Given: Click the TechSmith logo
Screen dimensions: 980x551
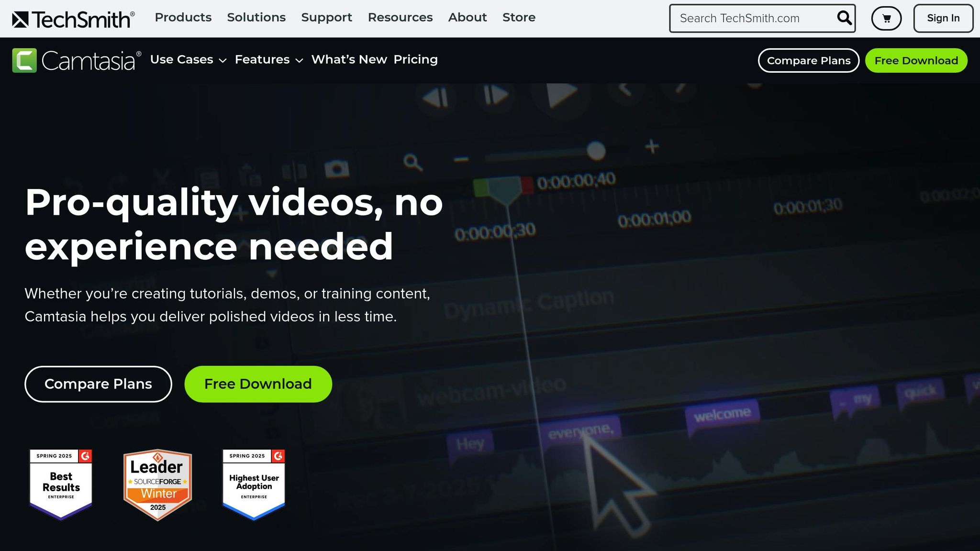Looking at the screenshot, I should [x=73, y=19].
